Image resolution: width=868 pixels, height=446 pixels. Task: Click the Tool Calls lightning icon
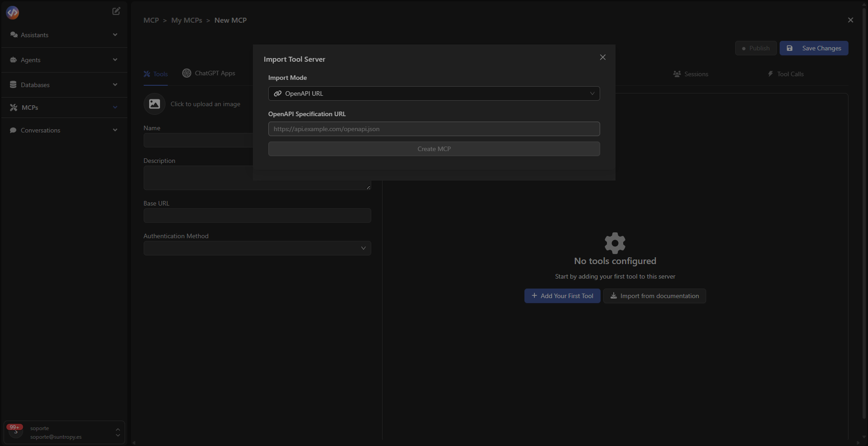coord(770,74)
